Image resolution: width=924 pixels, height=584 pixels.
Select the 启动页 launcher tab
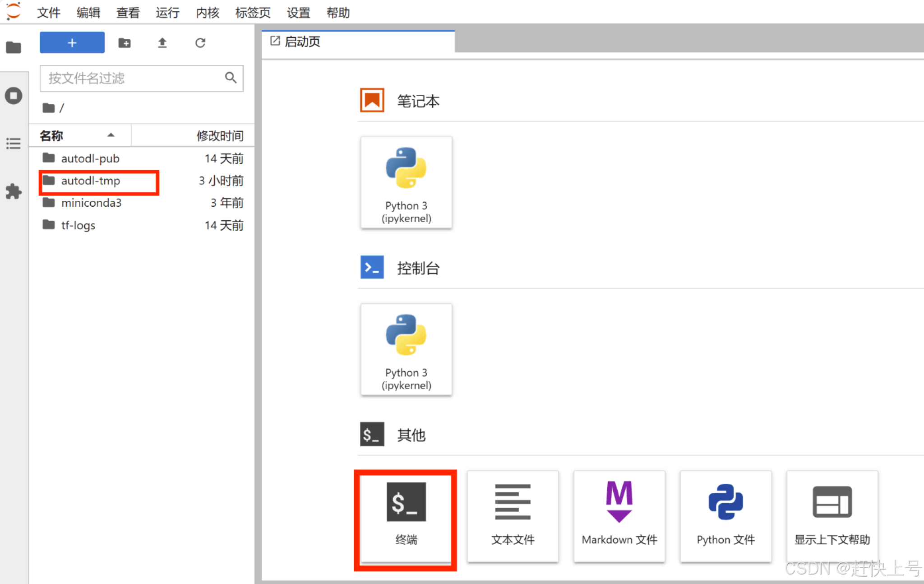302,42
